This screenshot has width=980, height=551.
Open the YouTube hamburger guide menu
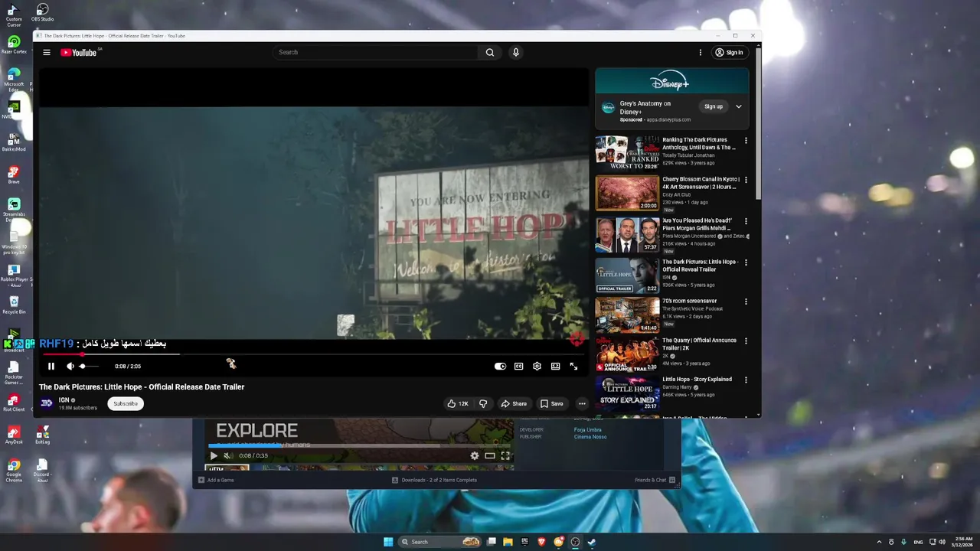(x=47, y=53)
